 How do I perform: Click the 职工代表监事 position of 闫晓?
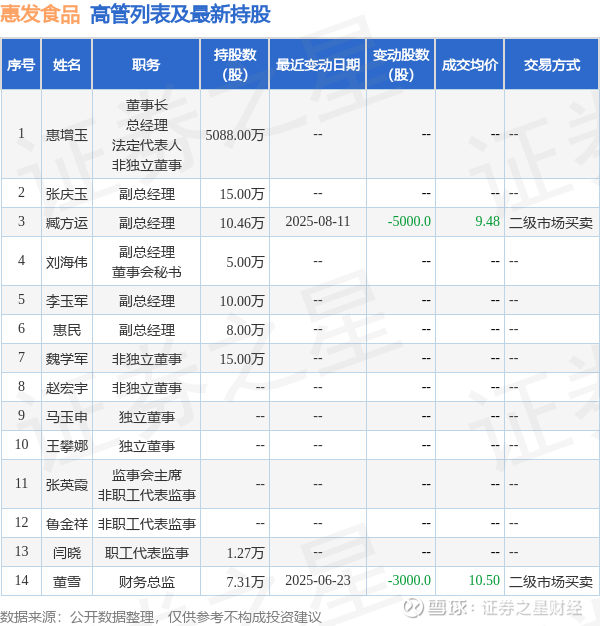click(147, 553)
